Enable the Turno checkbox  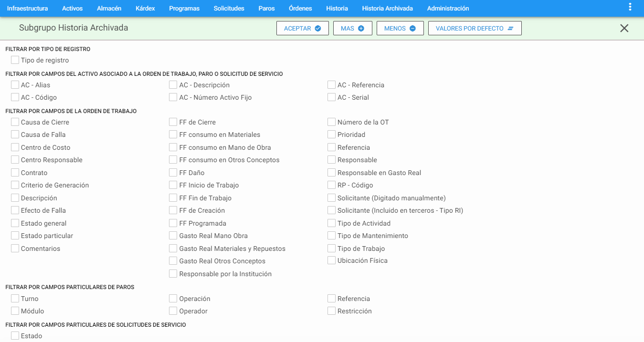coord(15,299)
